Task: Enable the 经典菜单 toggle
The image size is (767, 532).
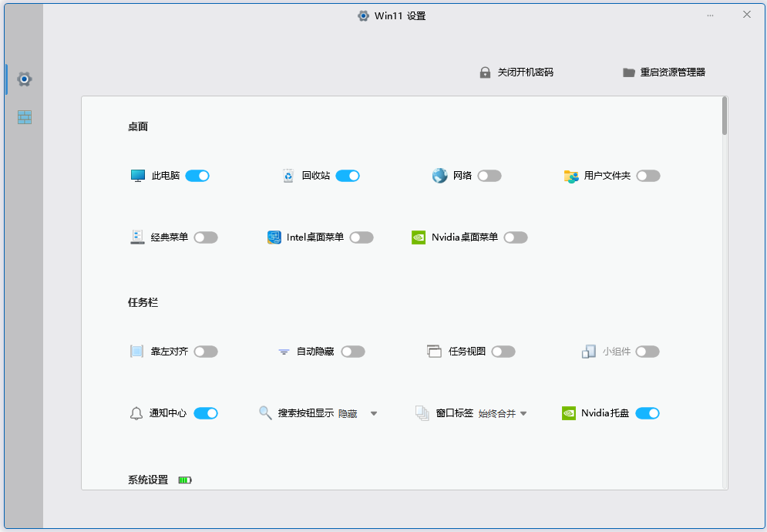Action: (206, 237)
